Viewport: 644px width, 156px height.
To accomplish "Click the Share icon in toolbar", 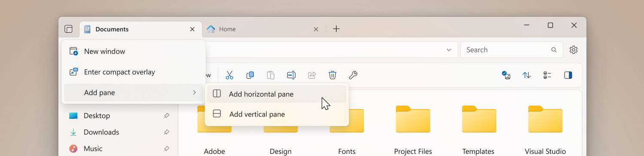I will 312,75.
